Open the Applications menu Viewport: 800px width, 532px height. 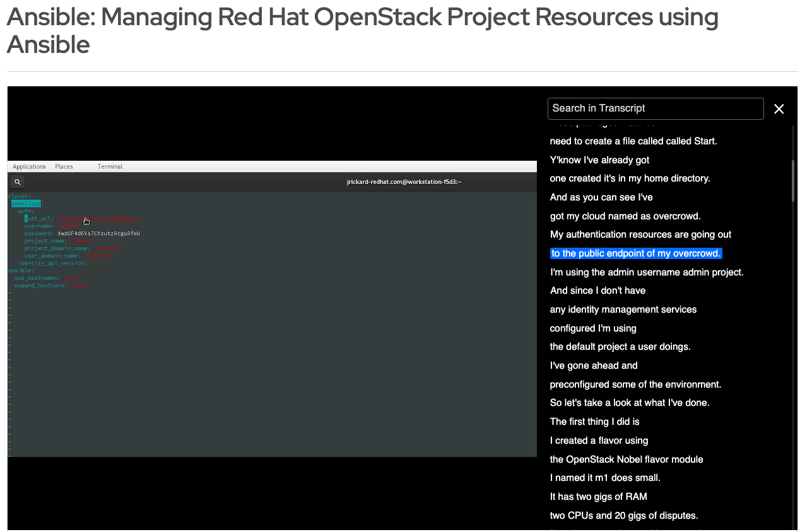coord(29,166)
